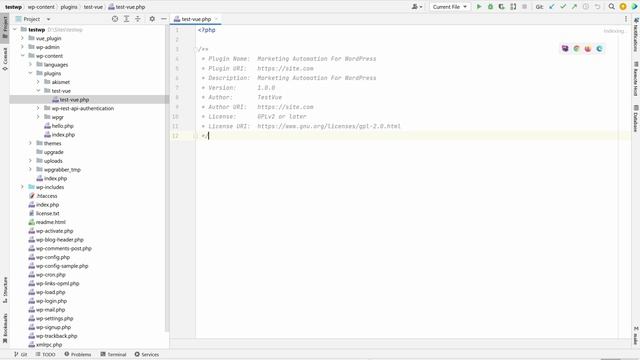Toggle the Database side panel
The image size is (640, 360).
pyautogui.click(x=636, y=118)
